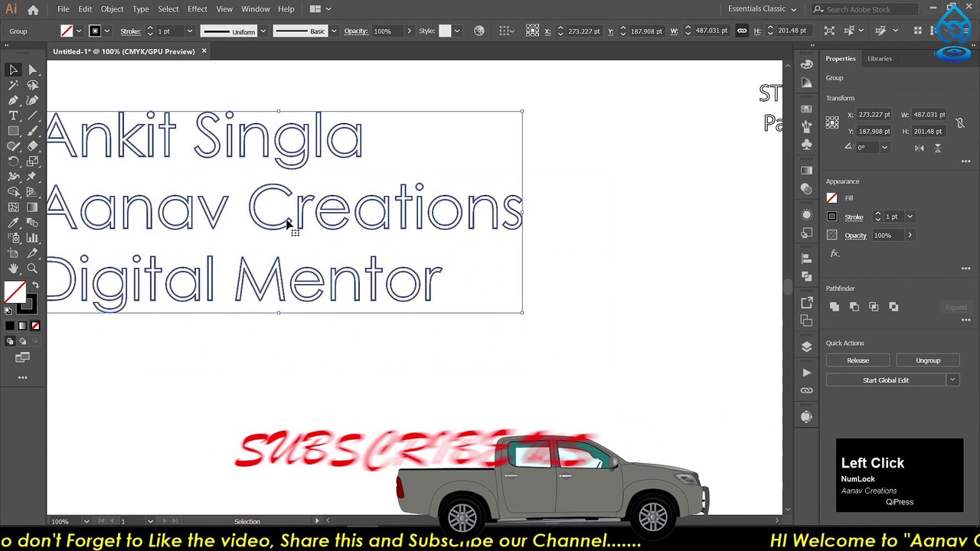This screenshot has width=980, height=551.
Task: Select the Scale tool
Action: (x=32, y=161)
